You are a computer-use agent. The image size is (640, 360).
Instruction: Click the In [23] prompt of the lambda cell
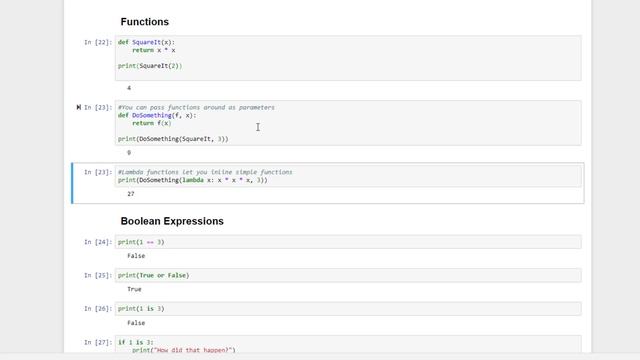click(x=98, y=172)
